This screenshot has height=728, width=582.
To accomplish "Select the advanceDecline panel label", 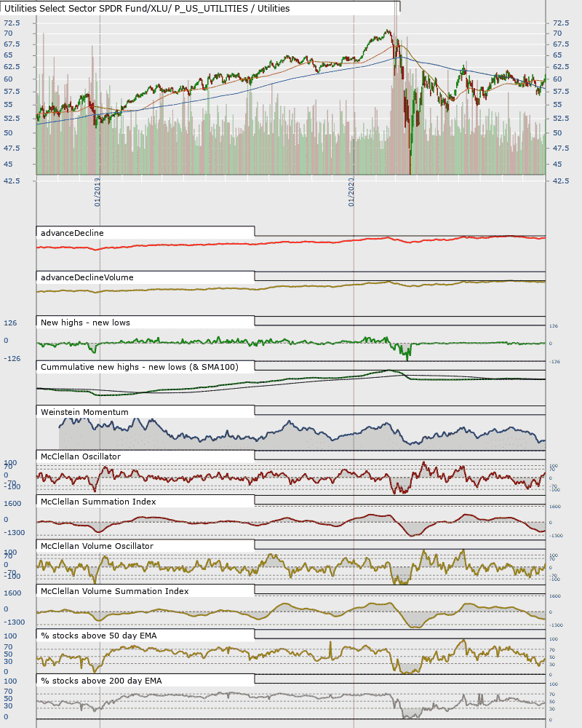I will click(72, 233).
